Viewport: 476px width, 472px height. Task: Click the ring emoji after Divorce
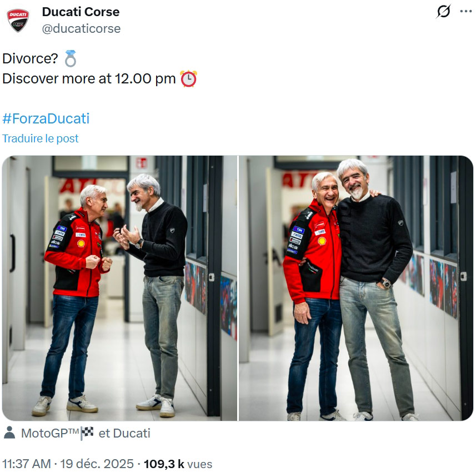[71, 58]
